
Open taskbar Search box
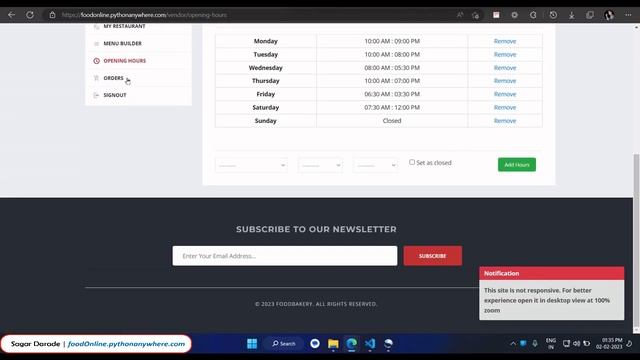pos(284,344)
